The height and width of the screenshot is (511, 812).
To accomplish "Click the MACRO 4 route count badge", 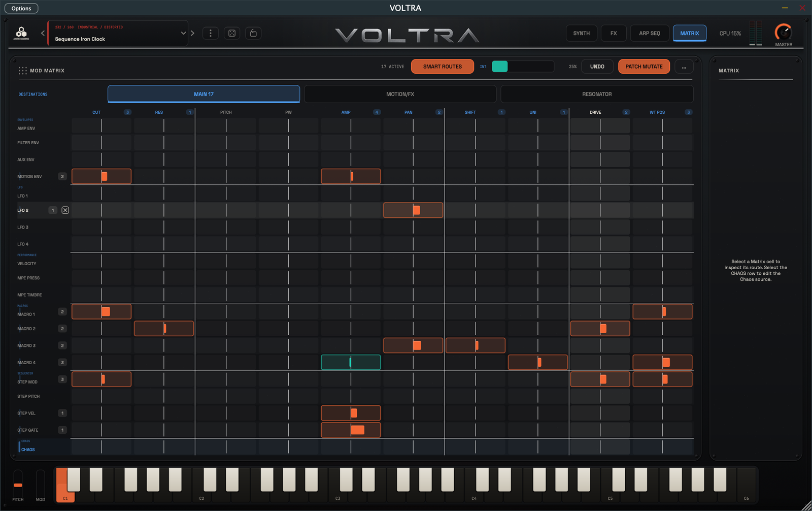I will pos(62,362).
